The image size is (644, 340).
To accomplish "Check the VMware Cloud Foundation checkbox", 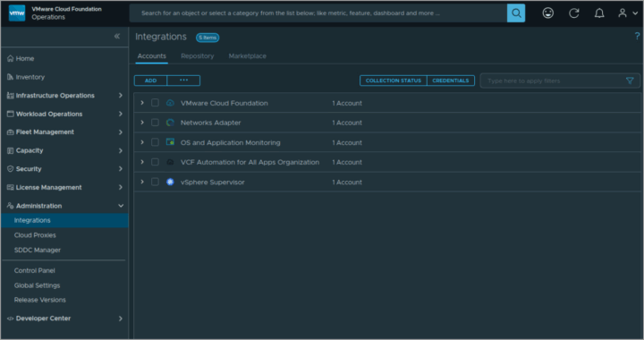I will pyautogui.click(x=155, y=103).
